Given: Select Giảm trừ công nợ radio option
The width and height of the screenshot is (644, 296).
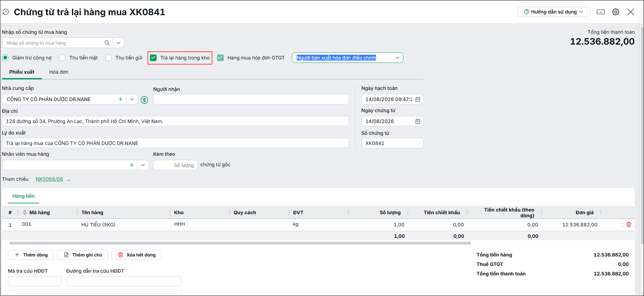Looking at the screenshot, I should pos(5,58).
